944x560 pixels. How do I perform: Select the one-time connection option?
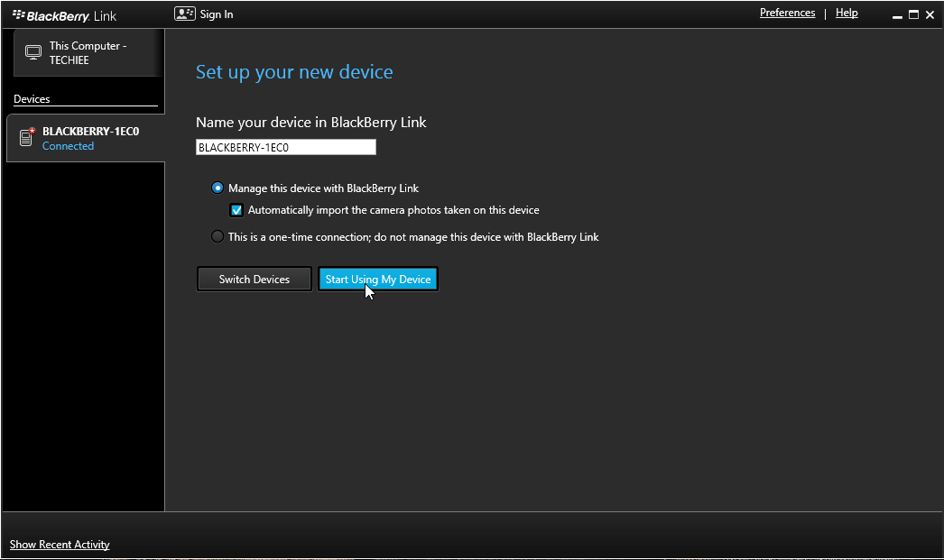217,235
